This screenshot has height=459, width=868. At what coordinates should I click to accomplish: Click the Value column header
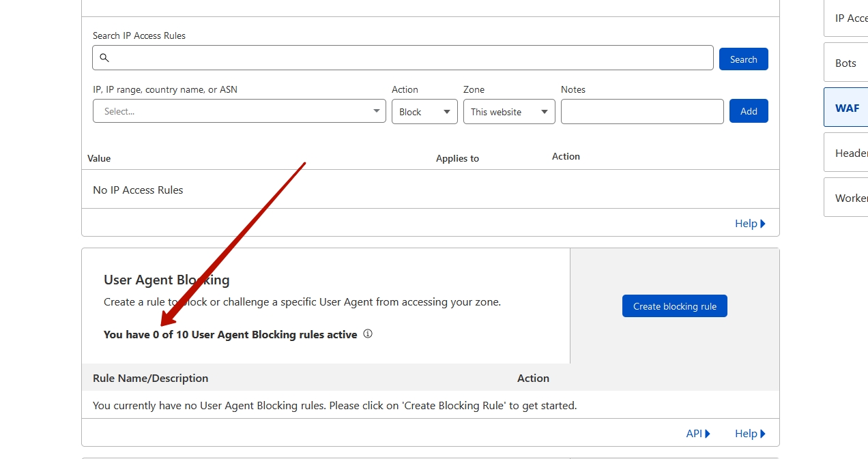click(x=99, y=158)
